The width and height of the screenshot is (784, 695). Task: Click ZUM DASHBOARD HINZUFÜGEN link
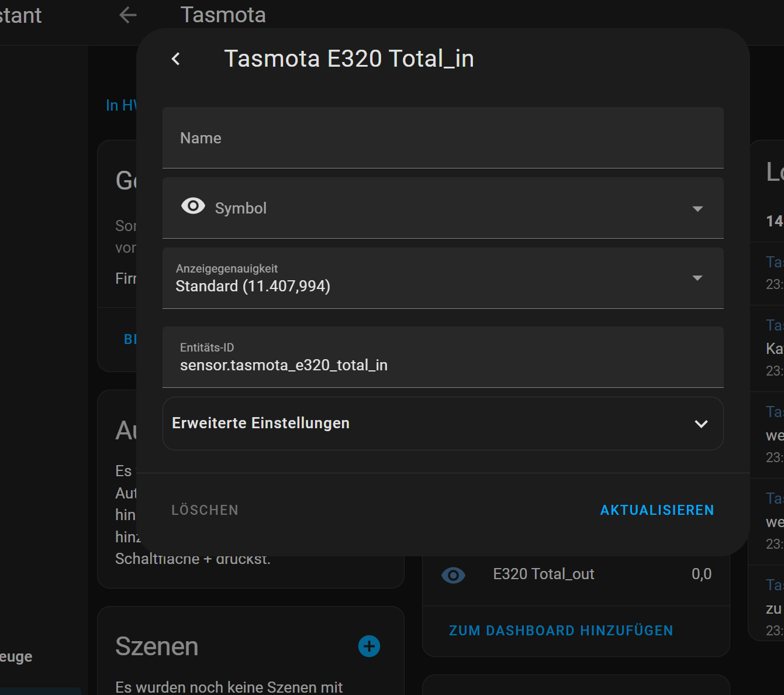click(x=561, y=631)
